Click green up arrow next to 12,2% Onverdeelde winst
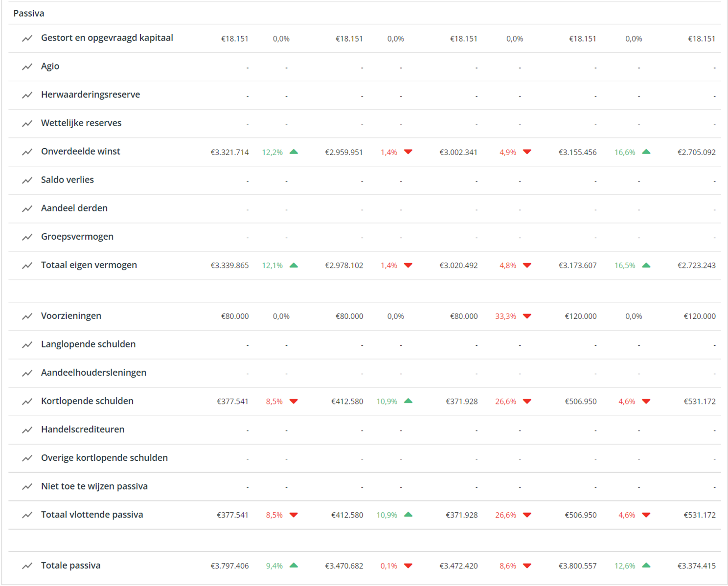 pyautogui.click(x=294, y=152)
